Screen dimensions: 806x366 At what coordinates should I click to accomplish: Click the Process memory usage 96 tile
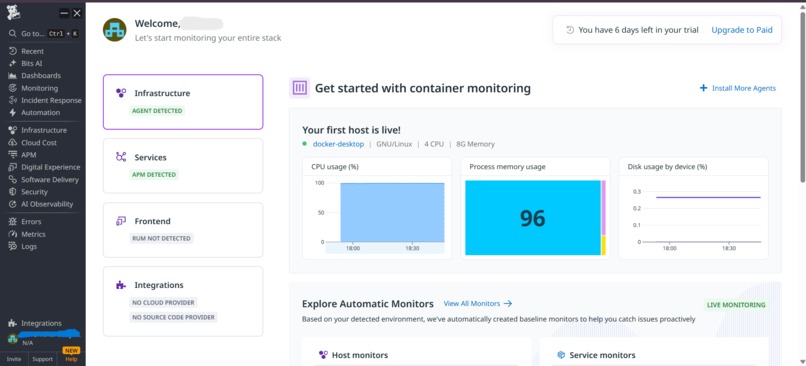(533, 217)
